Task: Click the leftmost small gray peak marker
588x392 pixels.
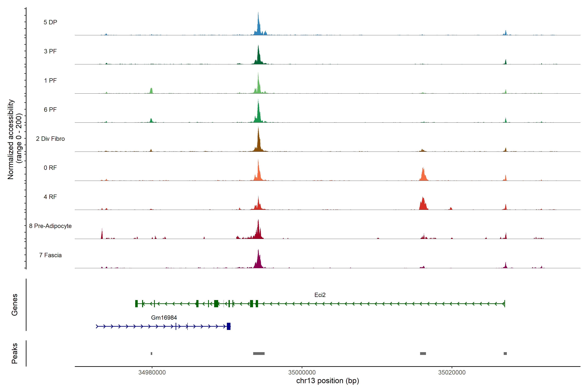Action: [152, 353]
